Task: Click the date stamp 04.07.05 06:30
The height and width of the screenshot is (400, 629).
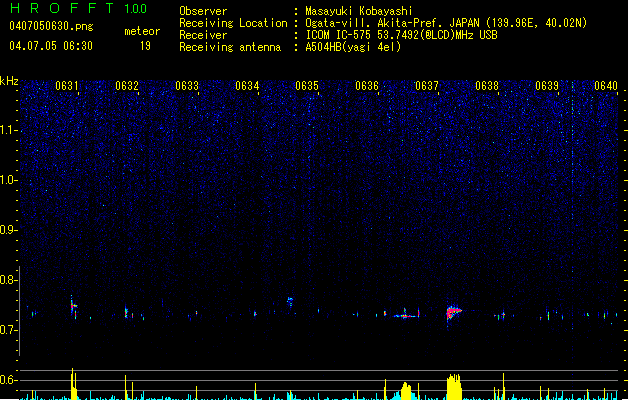Action: [51, 46]
